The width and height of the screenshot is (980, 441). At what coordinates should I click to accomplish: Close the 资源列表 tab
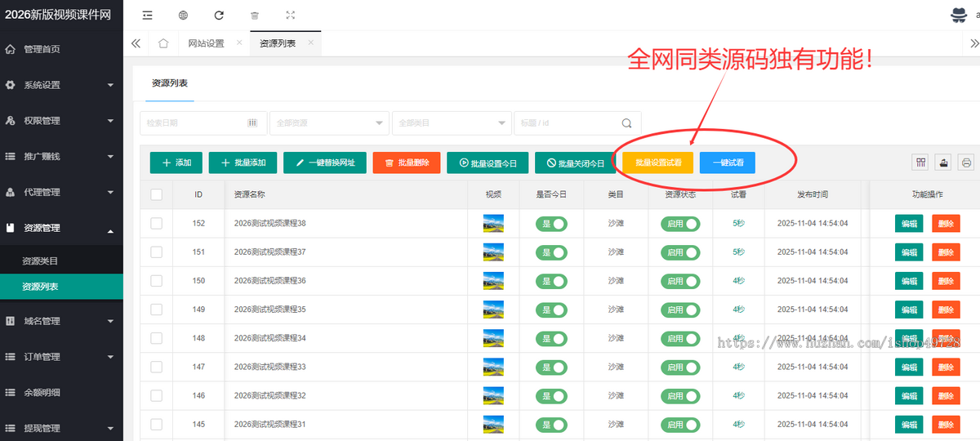click(x=310, y=42)
